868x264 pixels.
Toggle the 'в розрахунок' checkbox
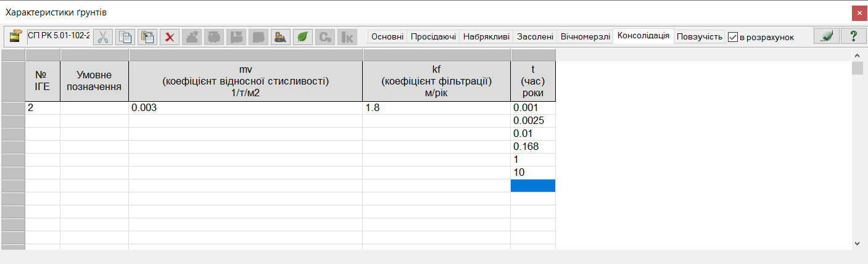[x=733, y=37]
